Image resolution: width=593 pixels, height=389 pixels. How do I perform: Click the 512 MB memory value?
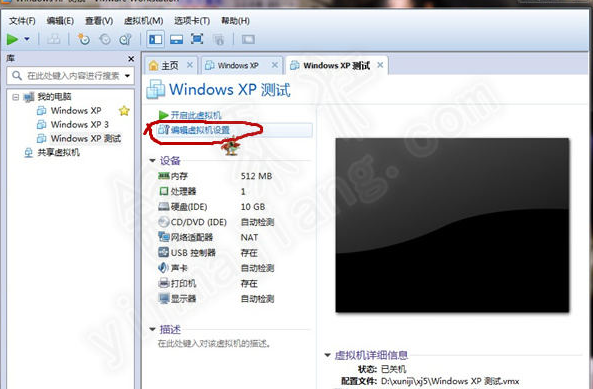click(256, 176)
